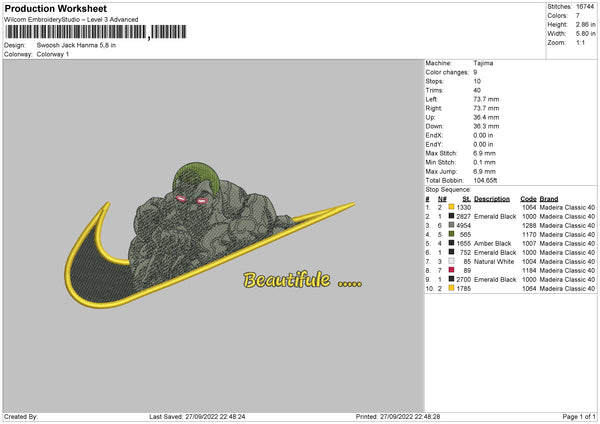Click the 'Code' column header
Image resolution: width=600 pixels, height=424 pixels.
point(528,199)
